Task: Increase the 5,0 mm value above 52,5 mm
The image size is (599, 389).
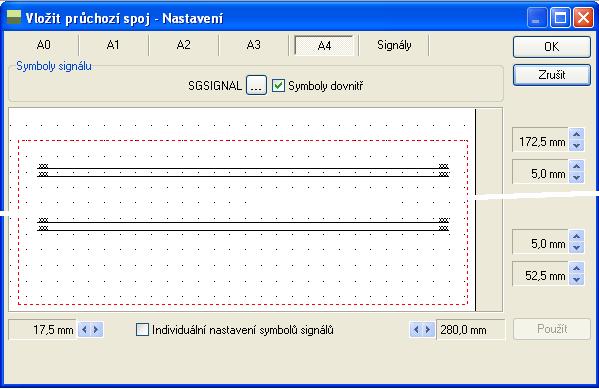Action: 576,236
